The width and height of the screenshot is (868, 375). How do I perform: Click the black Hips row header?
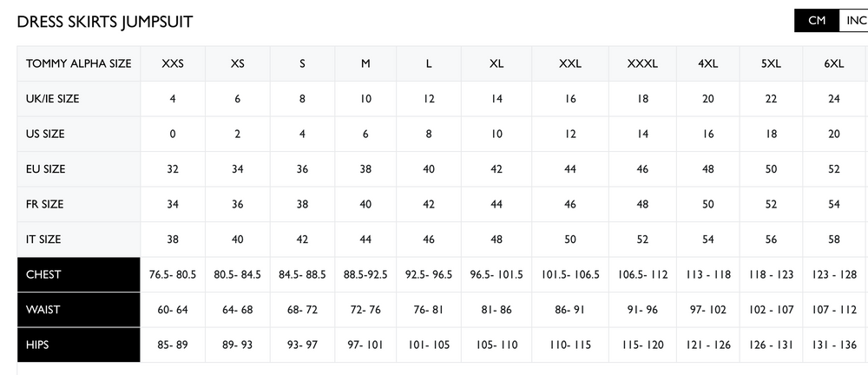tap(79, 345)
